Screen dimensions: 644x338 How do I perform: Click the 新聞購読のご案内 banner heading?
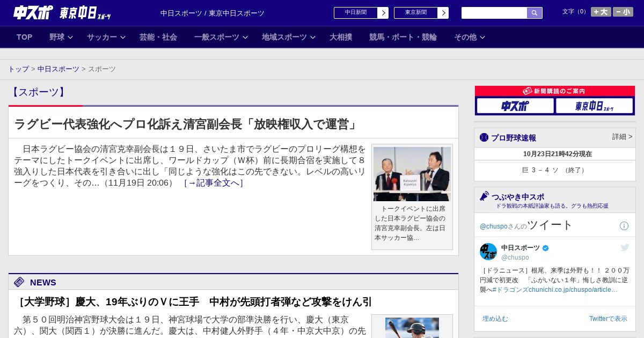[x=555, y=91]
